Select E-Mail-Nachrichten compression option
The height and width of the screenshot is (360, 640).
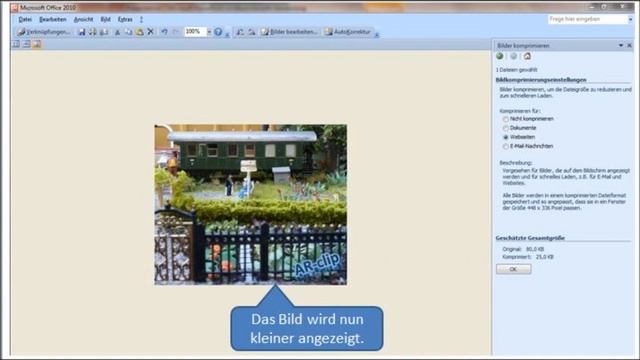(528, 146)
